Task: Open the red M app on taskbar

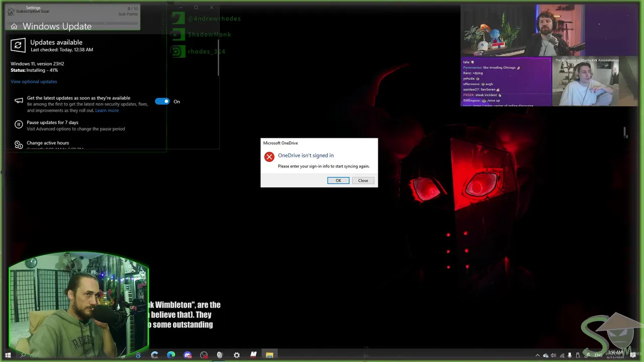Action: tap(253, 355)
